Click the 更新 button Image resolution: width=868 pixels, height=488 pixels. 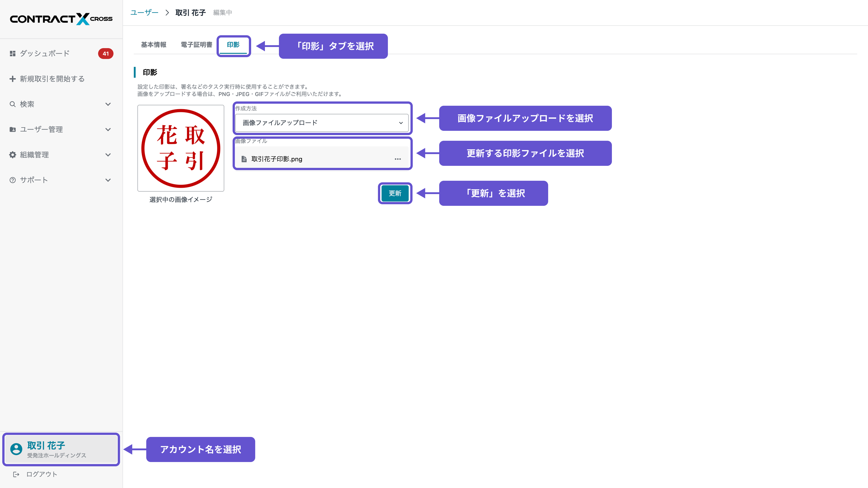(x=395, y=193)
